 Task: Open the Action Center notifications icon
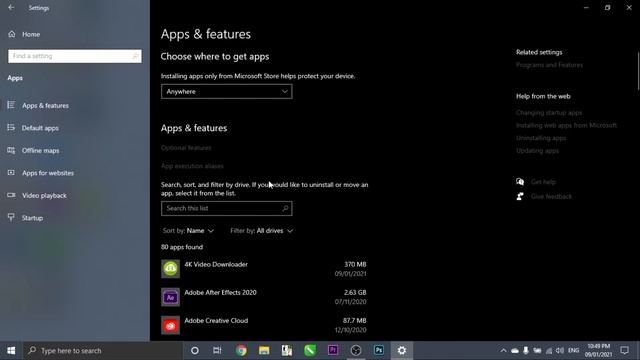point(624,351)
